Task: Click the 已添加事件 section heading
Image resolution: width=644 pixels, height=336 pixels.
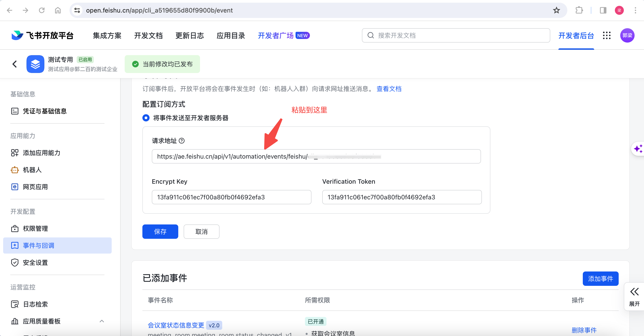Action: (165, 278)
